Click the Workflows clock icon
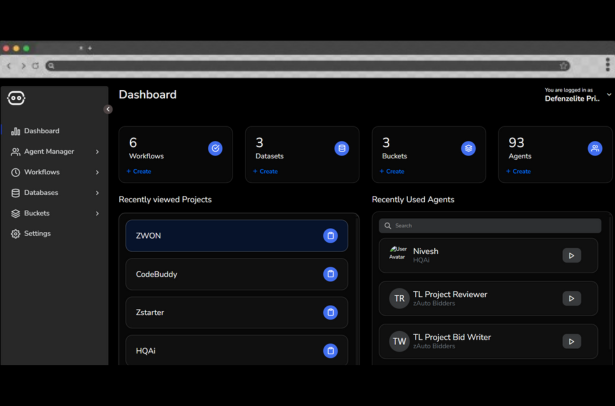This screenshot has height=406, width=615. pos(15,172)
